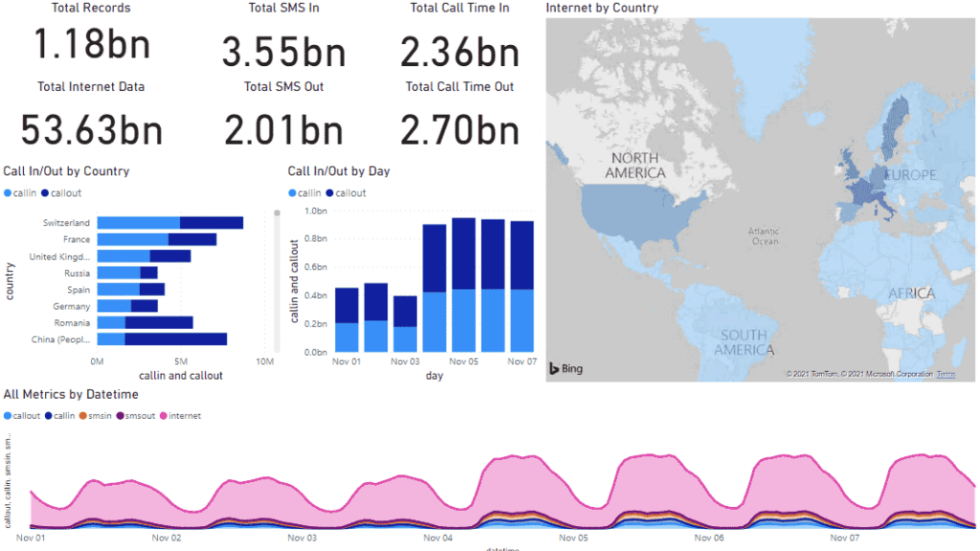
Task: Click the 'country' y-axis title
Action: [10, 281]
